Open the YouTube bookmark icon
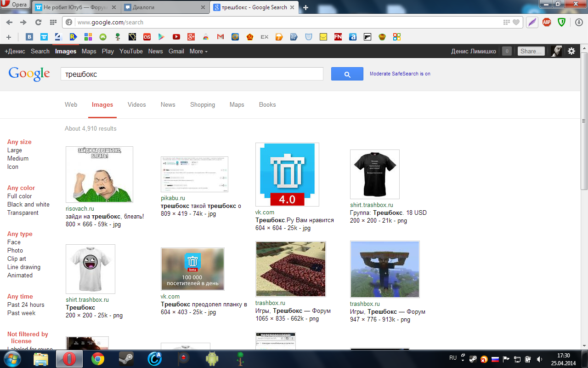Screen dimensions: 588x368 176,37
